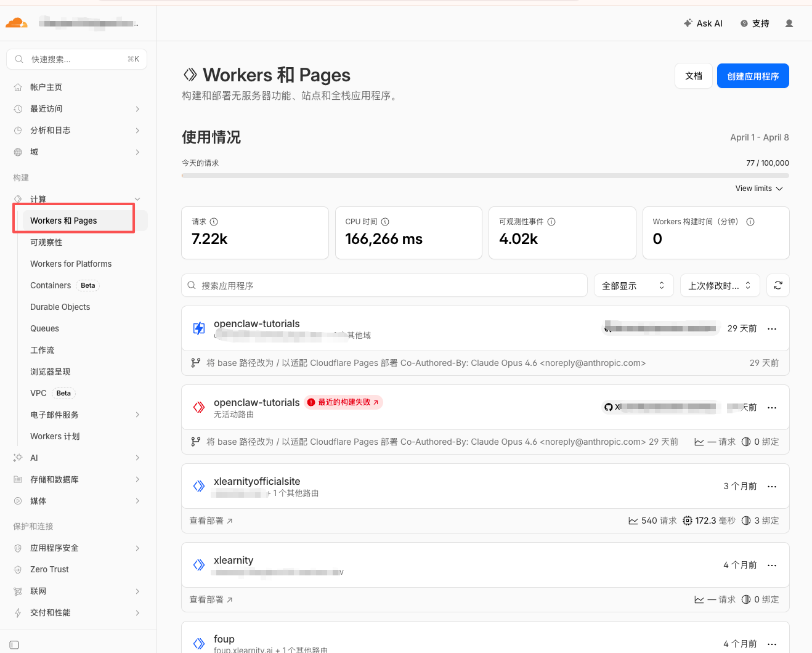The height and width of the screenshot is (653, 812).
Task: Expand the AI section
Action: (137, 458)
